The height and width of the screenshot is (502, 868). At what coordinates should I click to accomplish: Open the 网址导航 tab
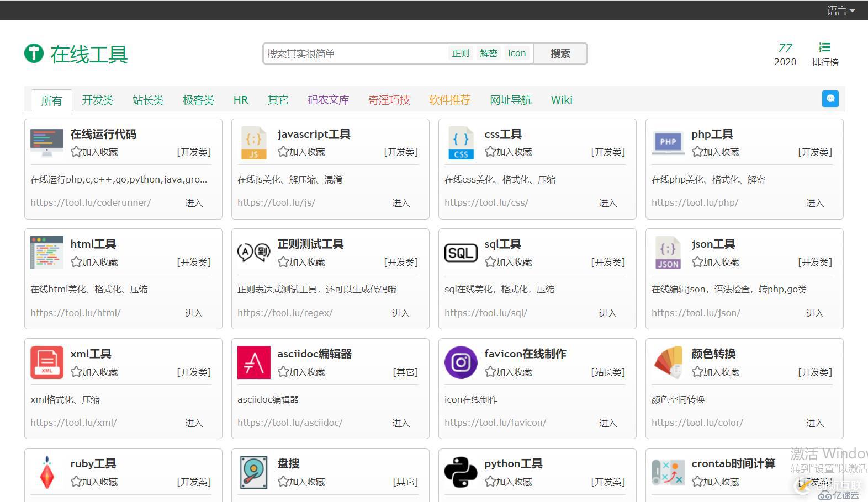[x=511, y=100]
